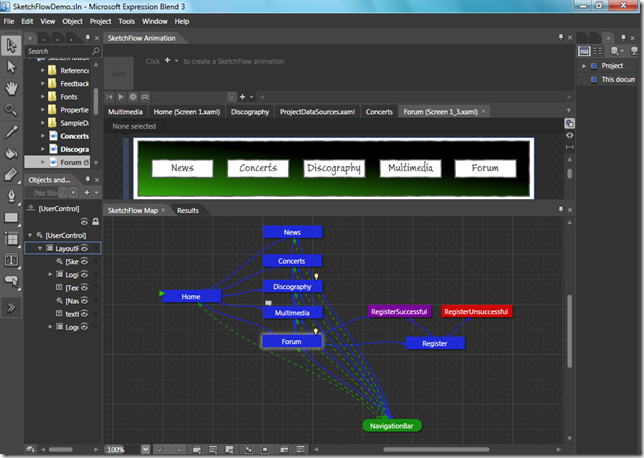
Task: Select the Zoom magnifier tool
Action: 11,110
